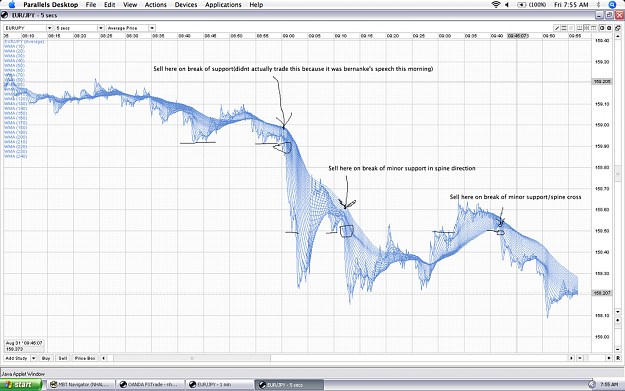This screenshot has height=391, width=625.
Task: Choose the first chart scale layout icon
Action: 580,28
